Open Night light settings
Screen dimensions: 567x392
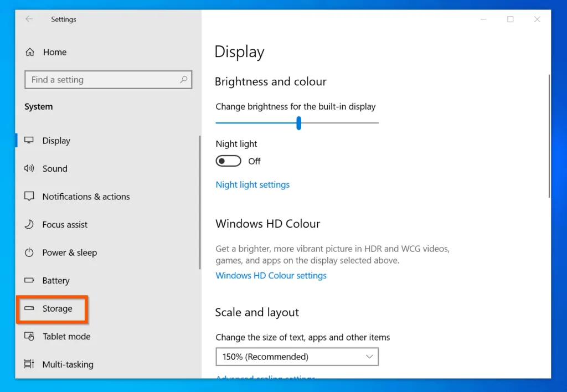(252, 184)
